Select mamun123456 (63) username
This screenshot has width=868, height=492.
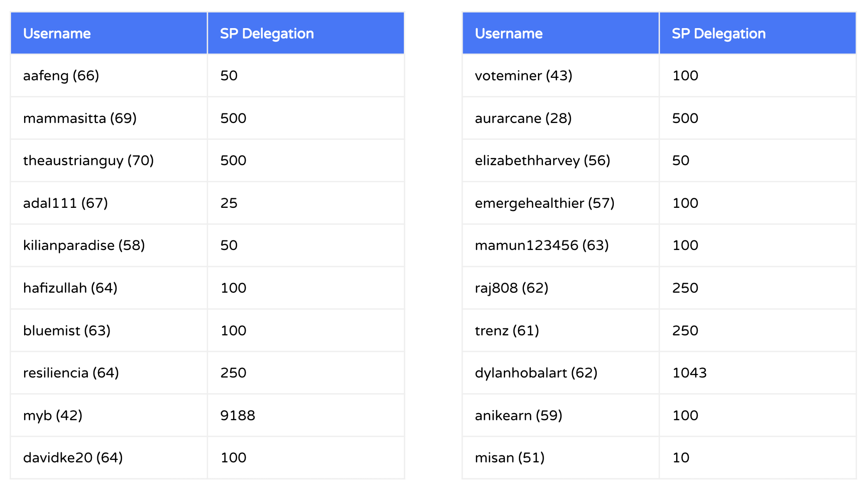pos(541,245)
